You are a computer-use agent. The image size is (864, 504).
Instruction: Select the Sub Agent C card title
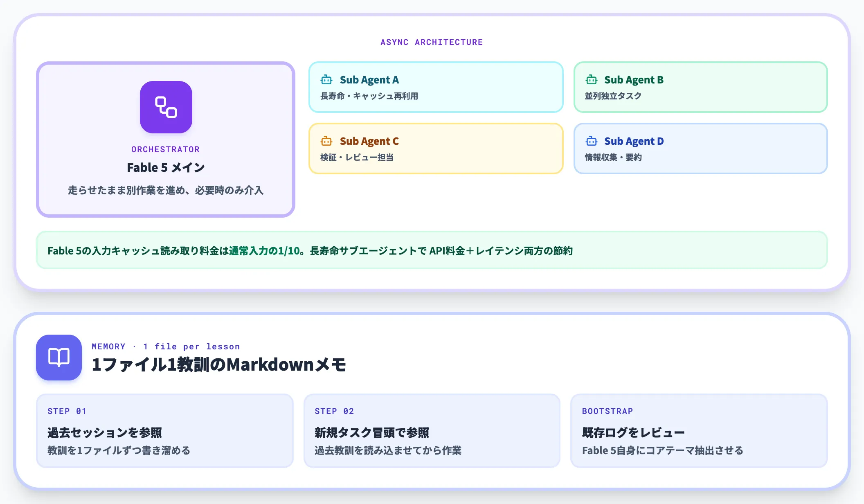pos(369,141)
